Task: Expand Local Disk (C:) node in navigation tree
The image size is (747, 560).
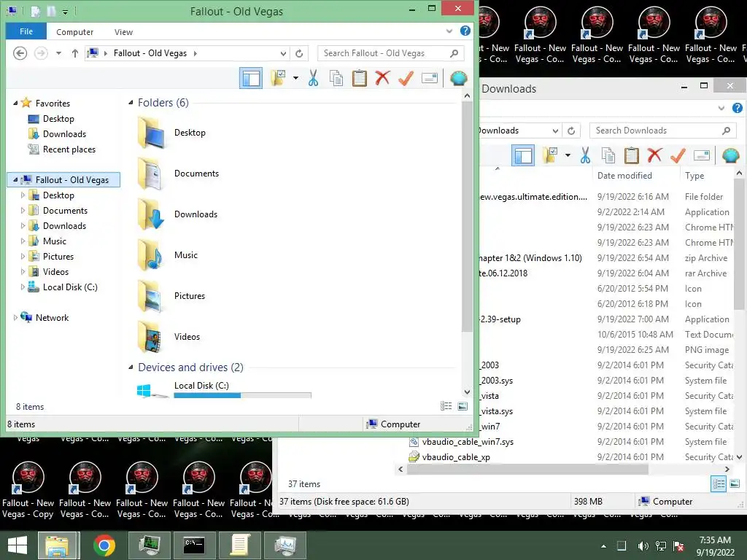Action: tap(23, 287)
